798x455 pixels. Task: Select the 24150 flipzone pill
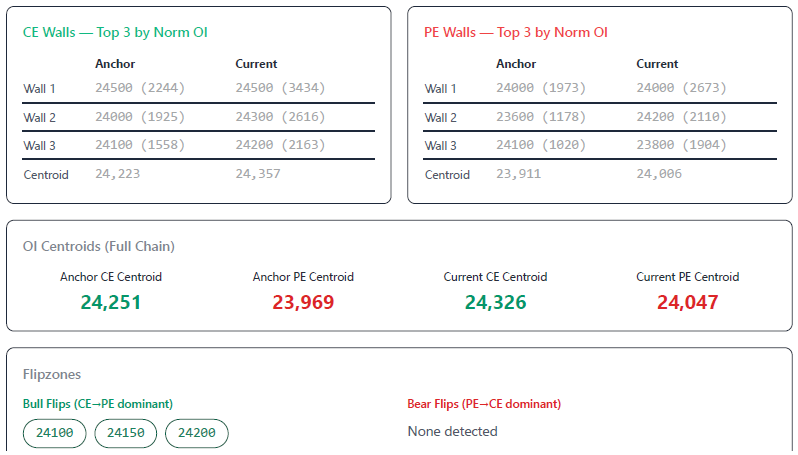126,433
